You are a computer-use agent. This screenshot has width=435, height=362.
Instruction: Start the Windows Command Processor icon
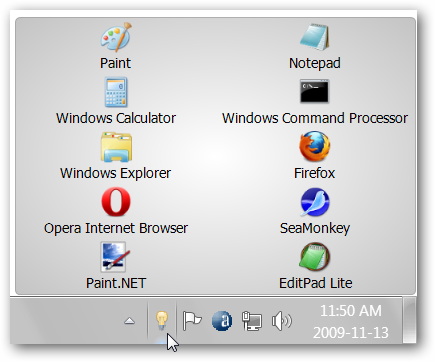tap(314, 91)
